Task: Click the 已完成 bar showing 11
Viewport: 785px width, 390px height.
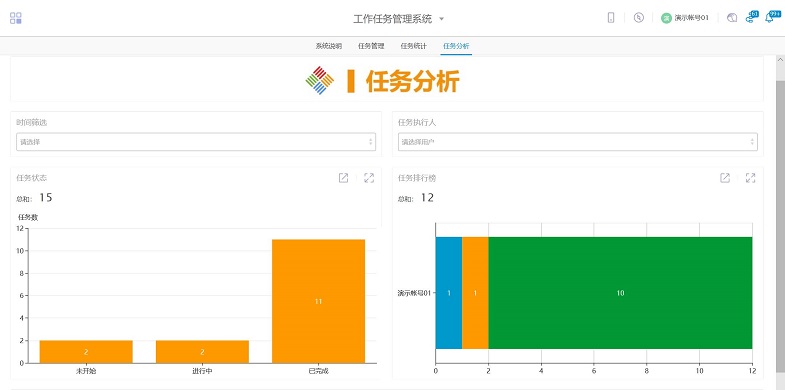Action: pos(318,301)
